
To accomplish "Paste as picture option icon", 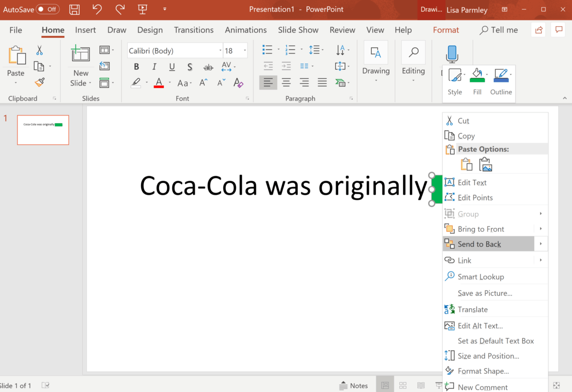I will pyautogui.click(x=485, y=165).
